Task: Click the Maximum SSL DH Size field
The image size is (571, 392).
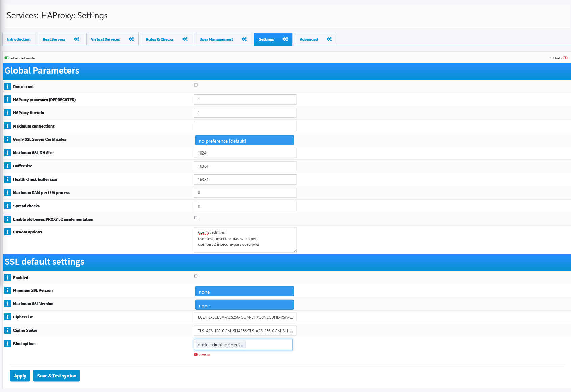Action: 245,153
